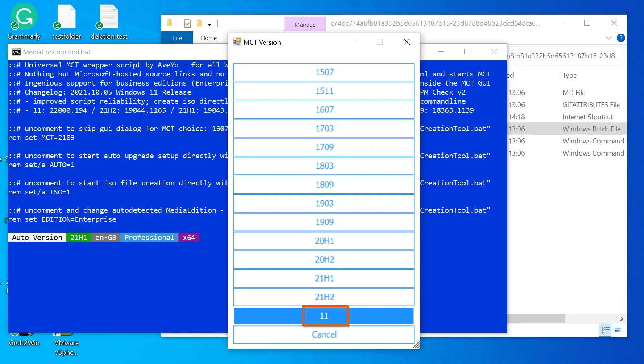The width and height of the screenshot is (644, 364).
Task: Open the testfolder desktop icon
Action: (x=67, y=22)
